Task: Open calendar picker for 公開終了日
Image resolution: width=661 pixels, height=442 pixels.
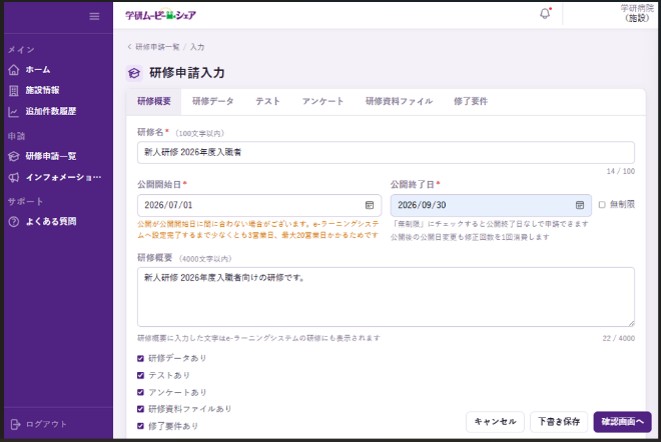Action: [580, 205]
